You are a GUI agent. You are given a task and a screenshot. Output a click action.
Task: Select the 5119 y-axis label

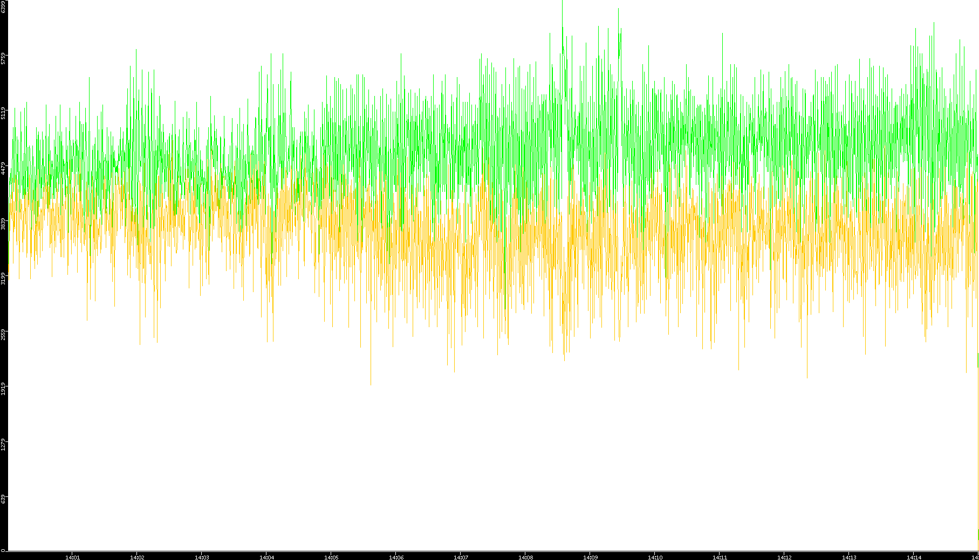point(3,113)
